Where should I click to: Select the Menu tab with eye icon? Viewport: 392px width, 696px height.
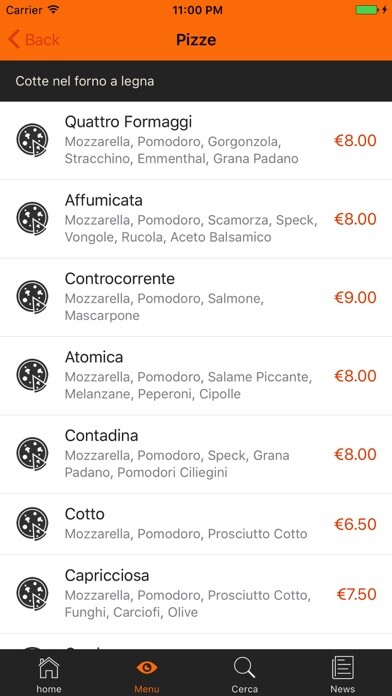pyautogui.click(x=147, y=674)
